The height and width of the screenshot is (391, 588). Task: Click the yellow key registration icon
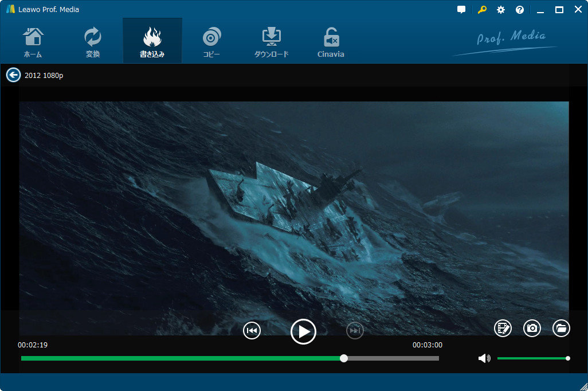point(482,10)
